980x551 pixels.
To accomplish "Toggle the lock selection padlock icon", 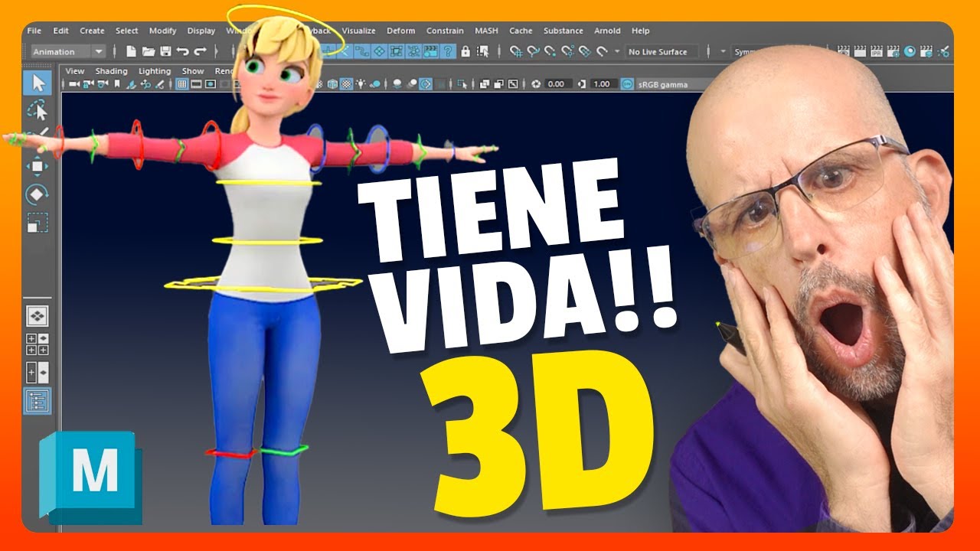I will (x=465, y=51).
